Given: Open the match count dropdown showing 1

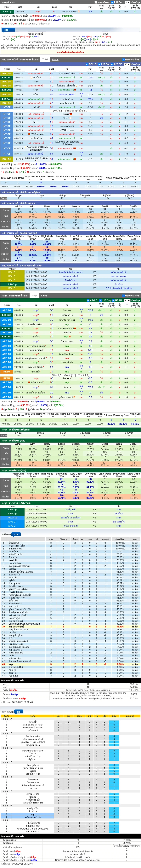Looking at the screenshot, I should pyautogui.click(x=127, y=2).
